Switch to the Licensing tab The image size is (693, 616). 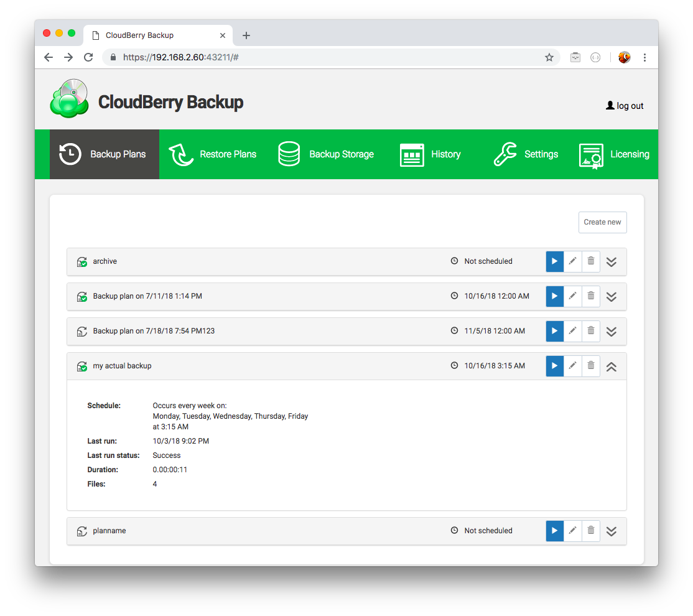click(x=615, y=154)
